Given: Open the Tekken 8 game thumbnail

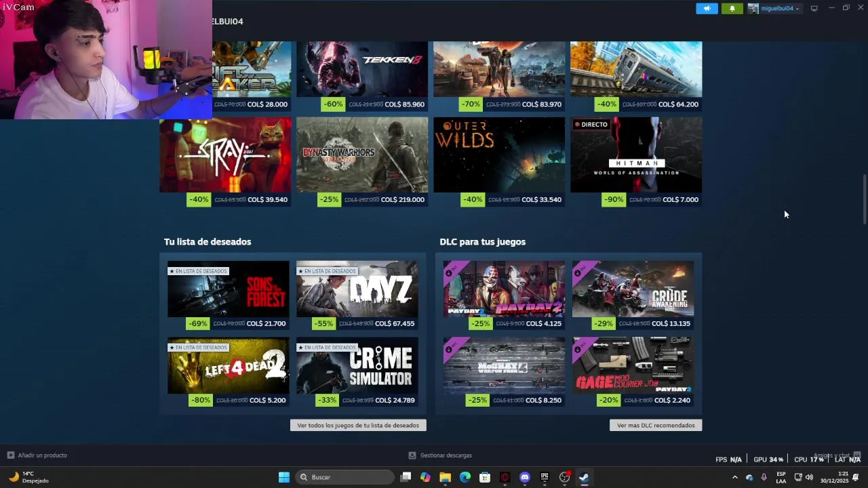Looking at the screenshot, I should (362, 69).
